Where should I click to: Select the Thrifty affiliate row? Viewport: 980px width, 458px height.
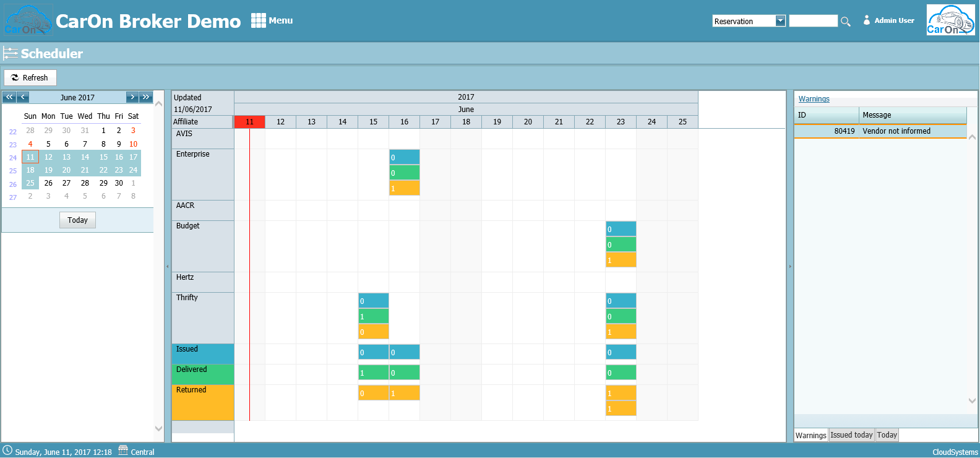tap(203, 318)
